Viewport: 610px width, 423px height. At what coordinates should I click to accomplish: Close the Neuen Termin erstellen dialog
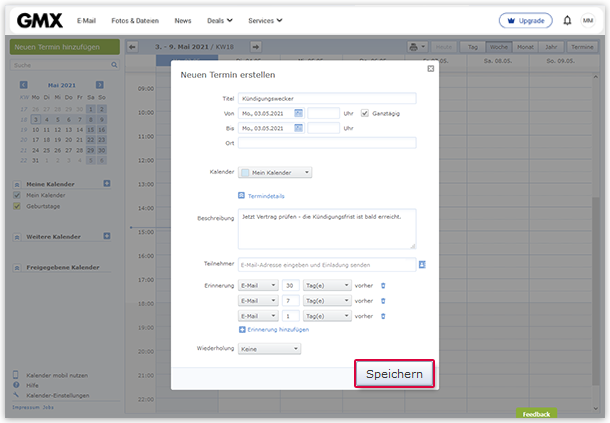coord(431,69)
